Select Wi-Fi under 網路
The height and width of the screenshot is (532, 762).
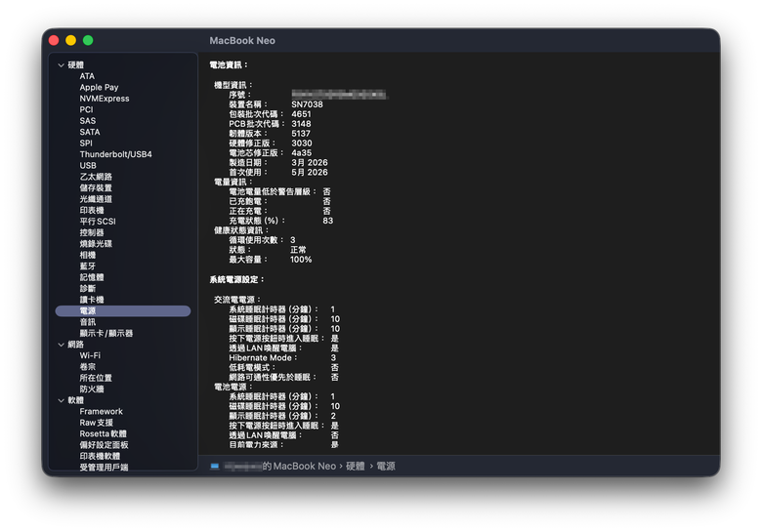pos(90,355)
